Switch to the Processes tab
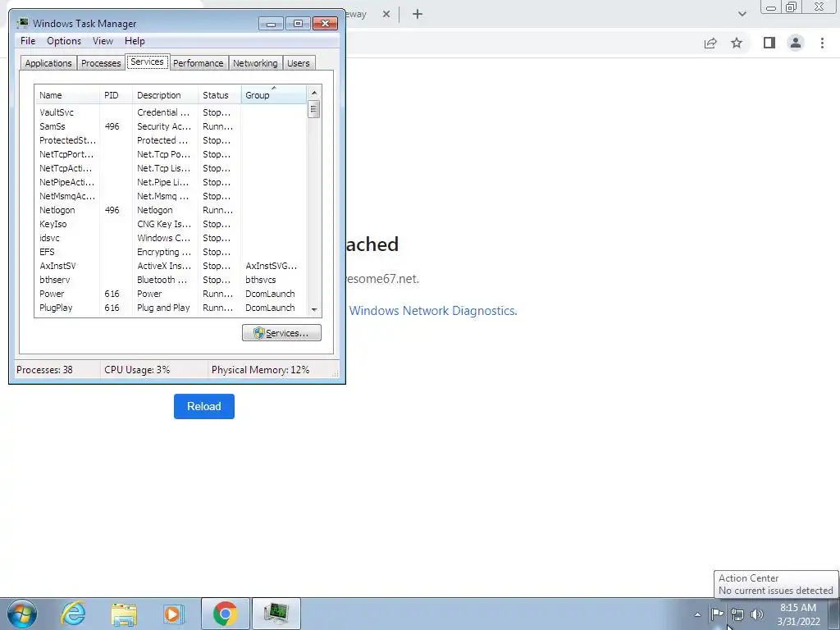 [x=101, y=63]
